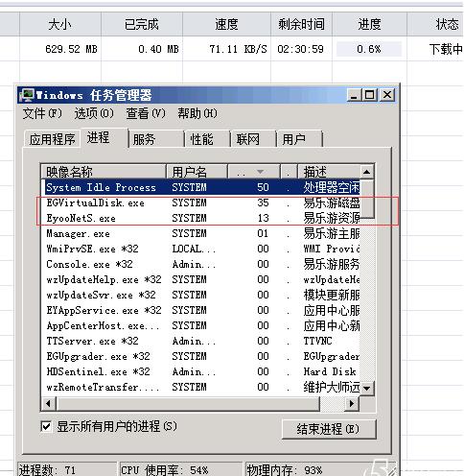Click the TTVNC description cell
This screenshot has height=476, width=464.
pyautogui.click(x=317, y=341)
